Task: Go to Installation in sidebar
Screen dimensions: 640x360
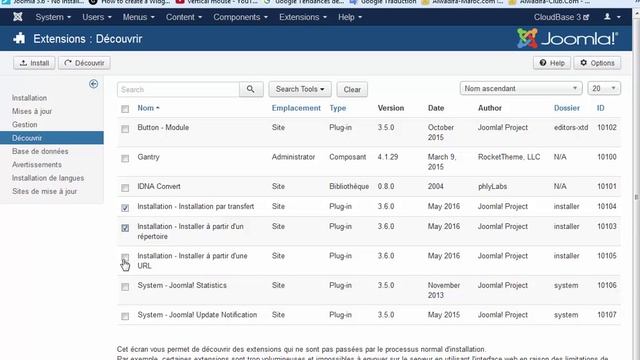Action: point(29,98)
